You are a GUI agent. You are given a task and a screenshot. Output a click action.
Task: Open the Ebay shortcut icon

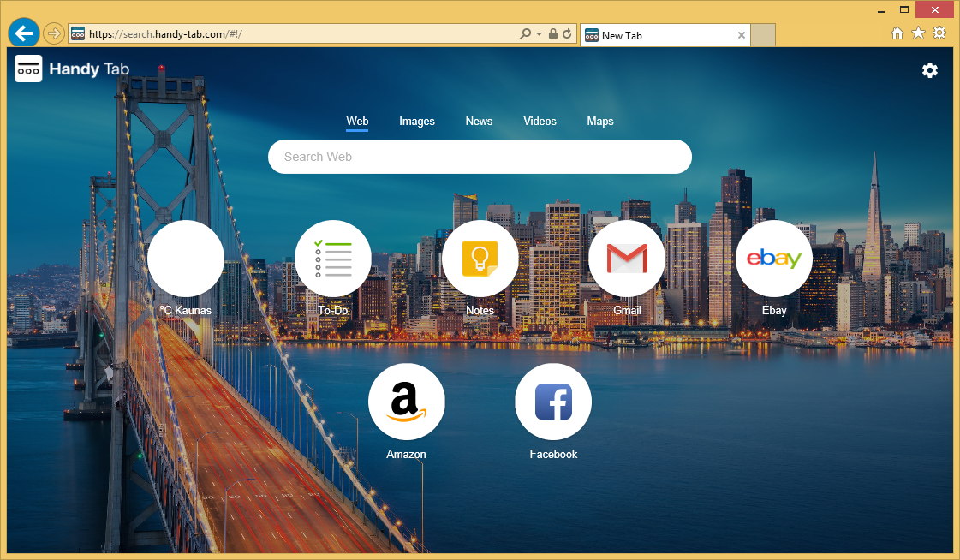click(774, 259)
